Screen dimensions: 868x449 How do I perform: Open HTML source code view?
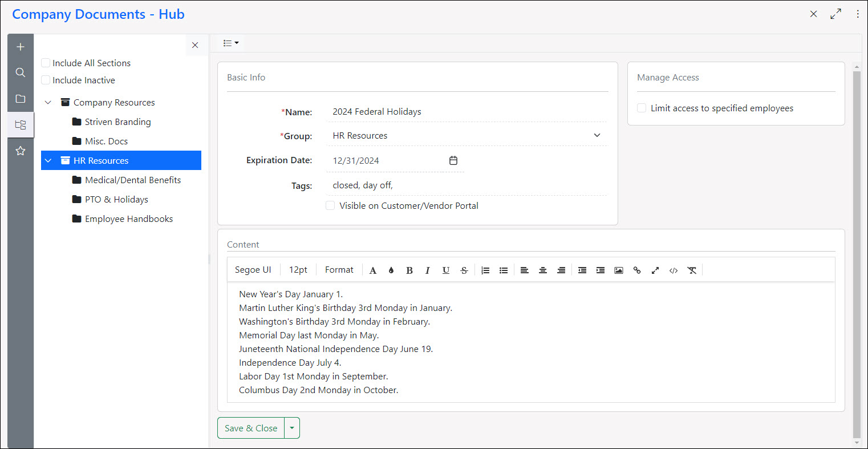pos(674,270)
